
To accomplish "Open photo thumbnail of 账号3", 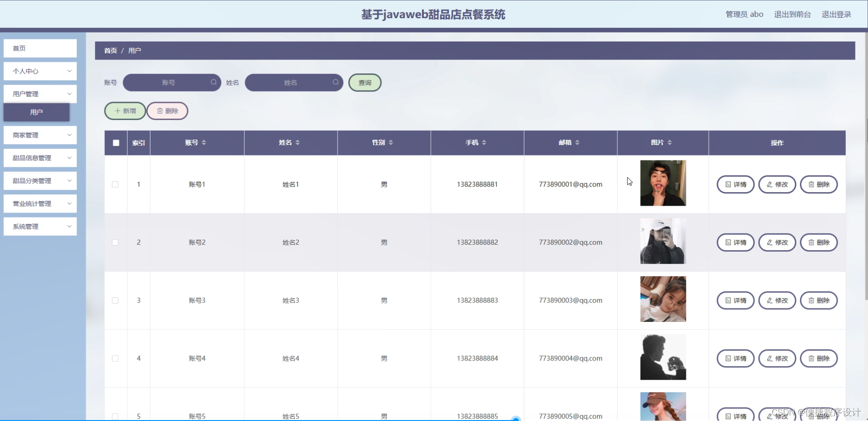I will click(x=663, y=299).
